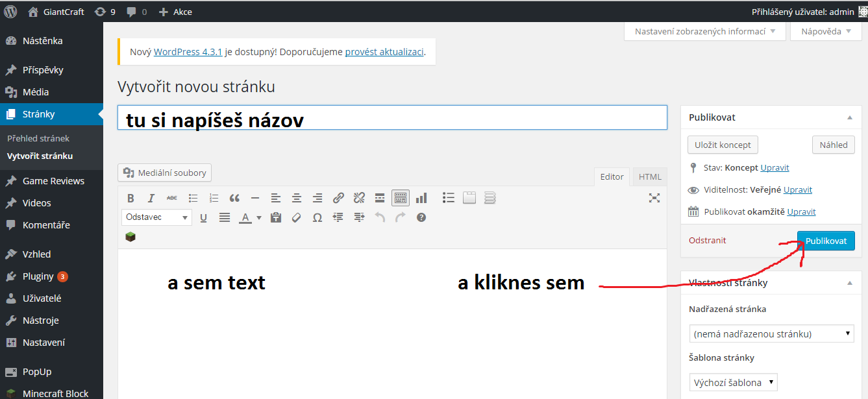868x399 pixels.
Task: Switch to the HTML editor tab
Action: (x=649, y=176)
